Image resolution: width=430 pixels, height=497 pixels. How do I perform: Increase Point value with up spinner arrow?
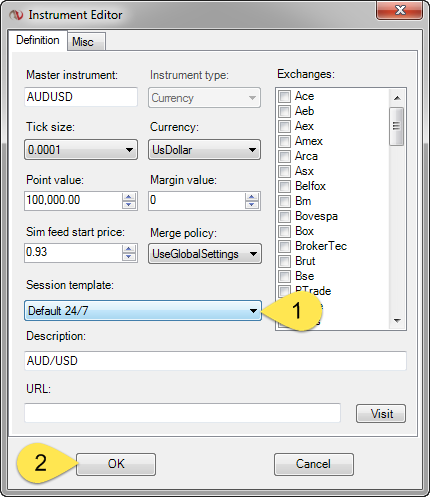tap(129, 197)
